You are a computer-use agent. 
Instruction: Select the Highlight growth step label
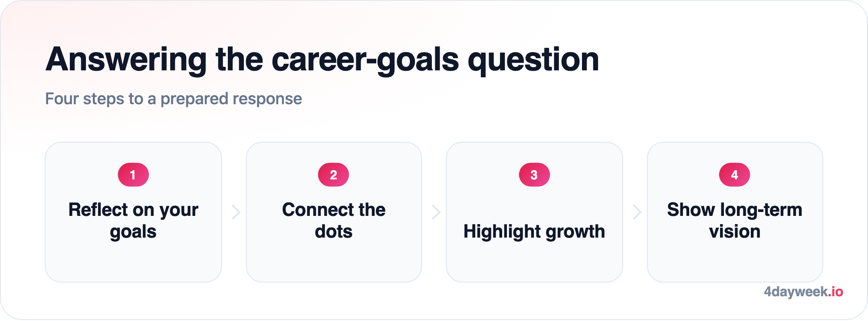pyautogui.click(x=534, y=232)
